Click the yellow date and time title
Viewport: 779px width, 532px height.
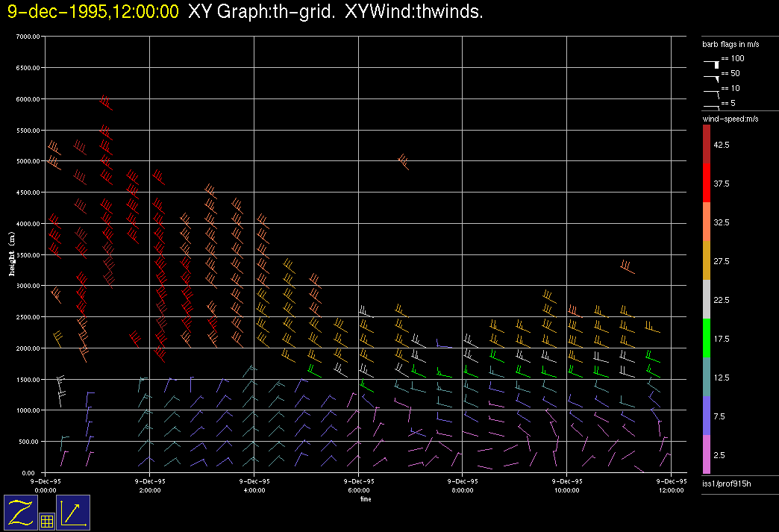click(93, 12)
